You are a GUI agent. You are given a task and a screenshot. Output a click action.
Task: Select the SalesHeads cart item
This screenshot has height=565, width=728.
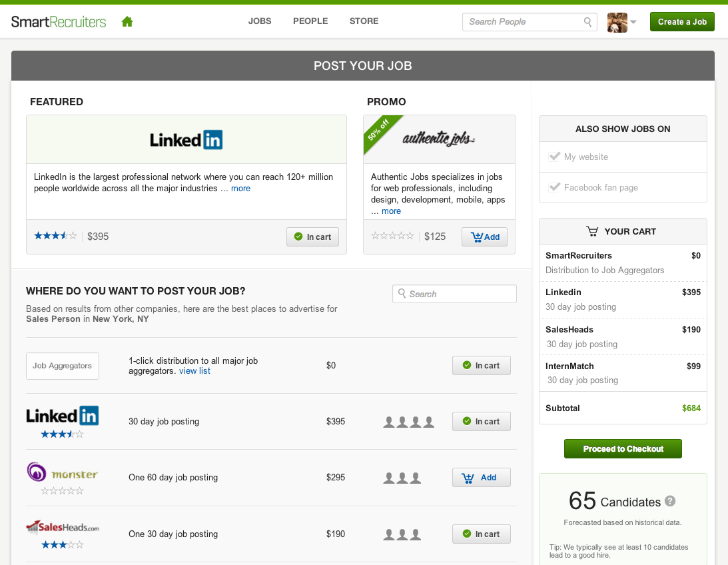point(623,336)
